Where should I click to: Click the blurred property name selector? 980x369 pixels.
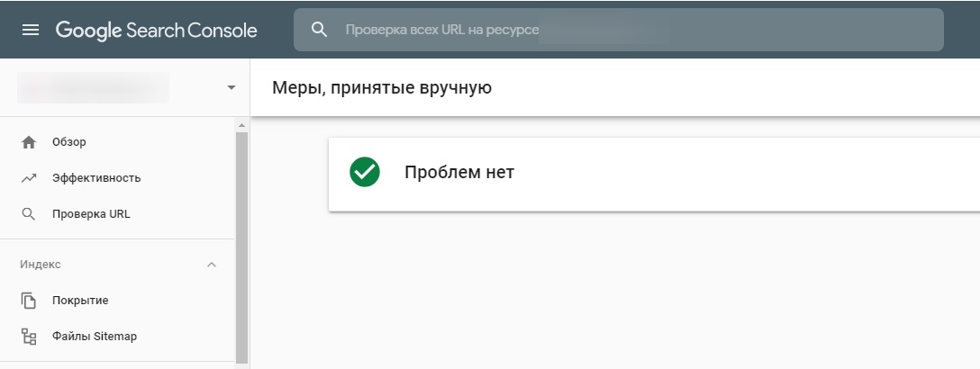pyautogui.click(x=94, y=87)
